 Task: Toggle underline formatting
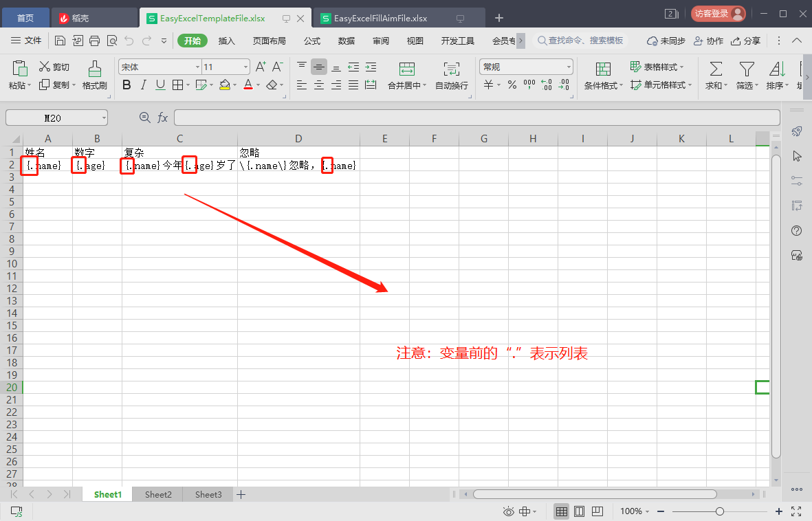pyautogui.click(x=159, y=85)
